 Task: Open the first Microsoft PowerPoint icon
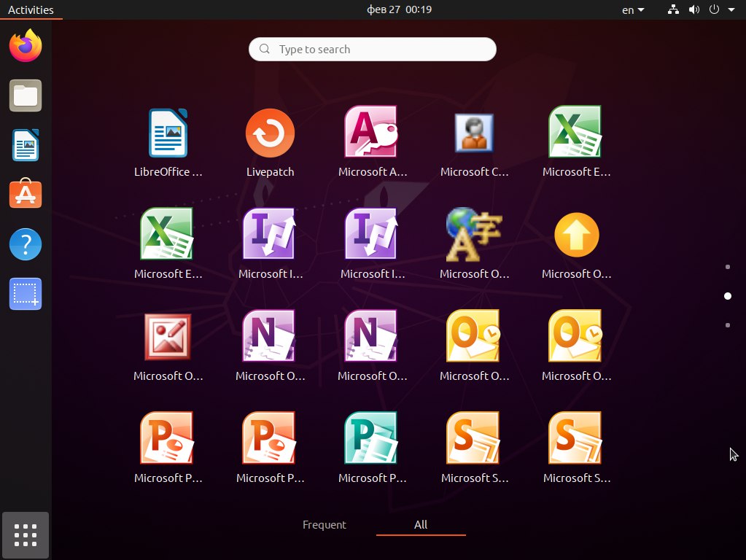pos(167,437)
